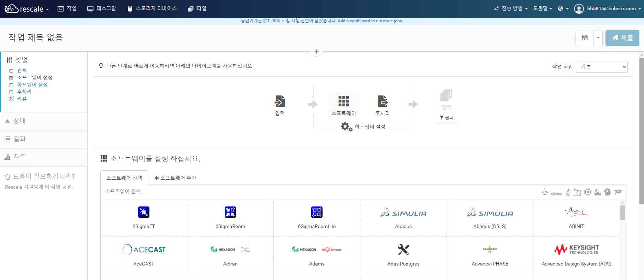
Task: Switch to the 소프트웨어 추가 tab
Action: (175, 178)
